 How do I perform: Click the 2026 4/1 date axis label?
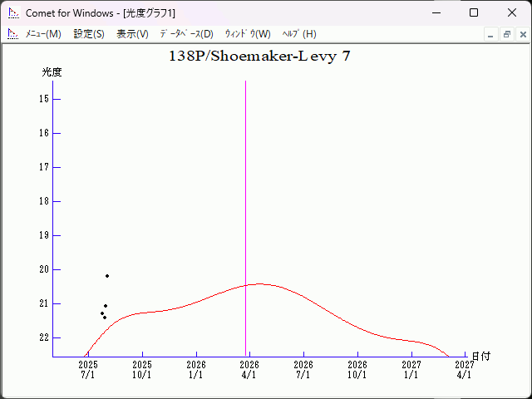pyautogui.click(x=249, y=369)
